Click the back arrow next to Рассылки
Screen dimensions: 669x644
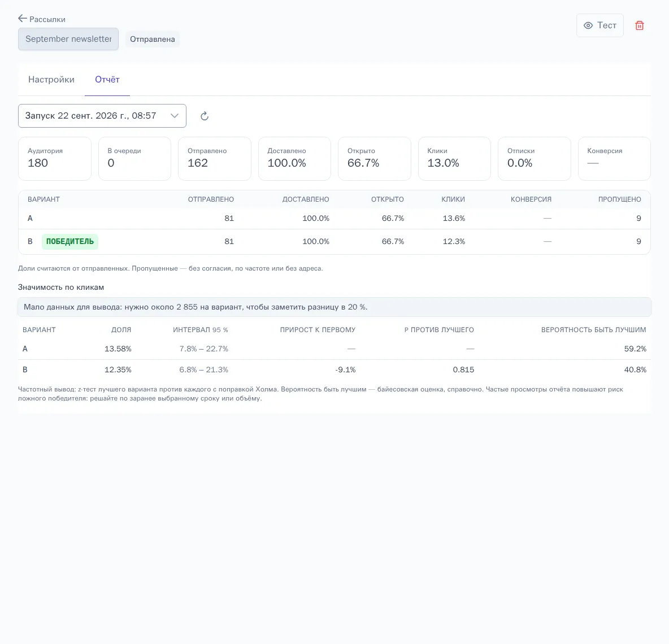pyautogui.click(x=23, y=18)
